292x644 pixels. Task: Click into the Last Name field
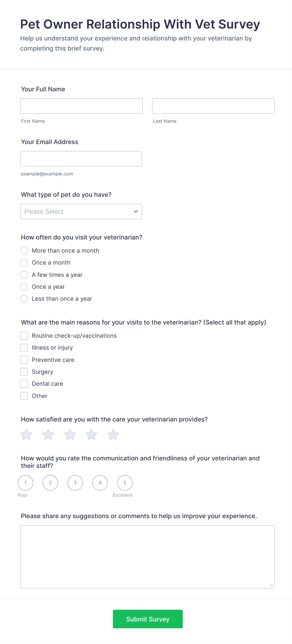[213, 106]
